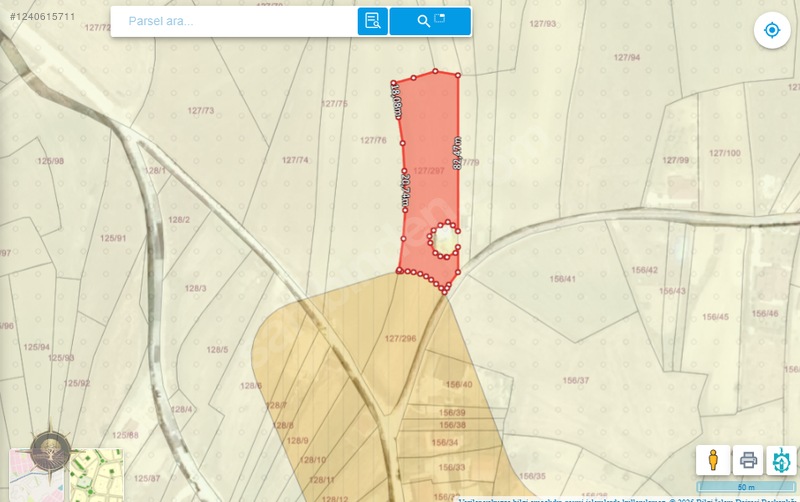Switch to the green street basemap thumbnail
The width and height of the screenshot is (800, 502).
coord(96,475)
